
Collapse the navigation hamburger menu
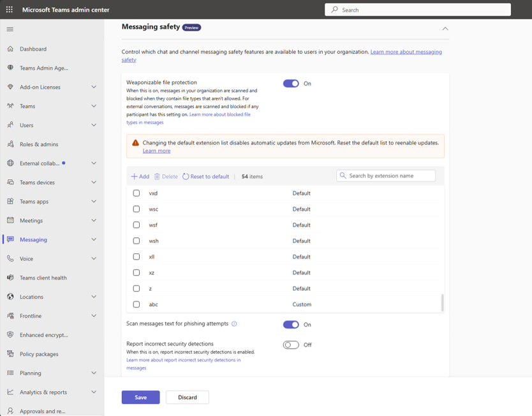point(10,29)
